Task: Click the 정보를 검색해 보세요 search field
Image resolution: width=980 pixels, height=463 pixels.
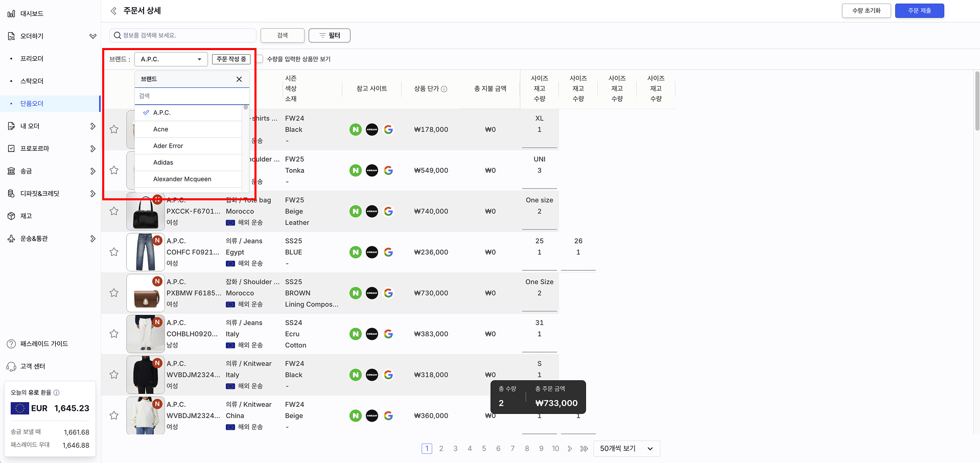Action: click(184, 35)
